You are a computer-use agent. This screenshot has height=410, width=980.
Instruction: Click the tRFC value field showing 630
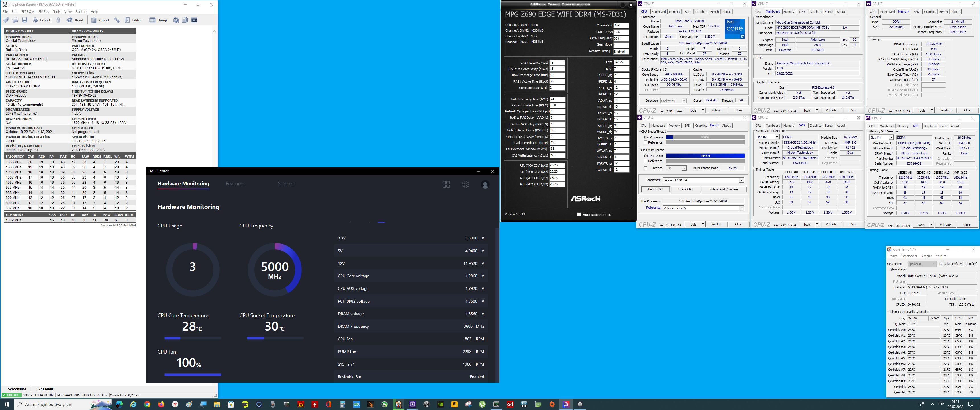coord(557,105)
